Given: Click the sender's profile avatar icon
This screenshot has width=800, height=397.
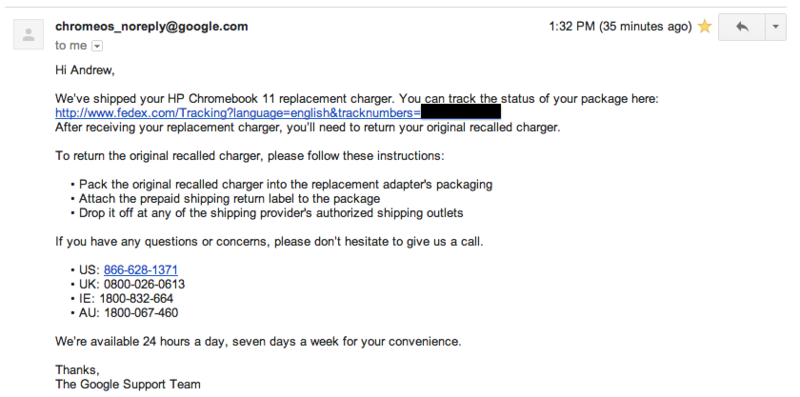Looking at the screenshot, I should click(x=29, y=34).
